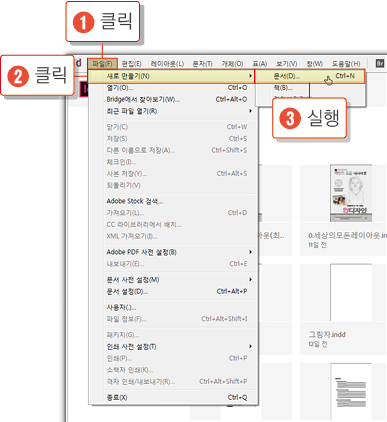Select 체크인(I)... menu entry
The width and height of the screenshot is (387, 422).
(173, 162)
